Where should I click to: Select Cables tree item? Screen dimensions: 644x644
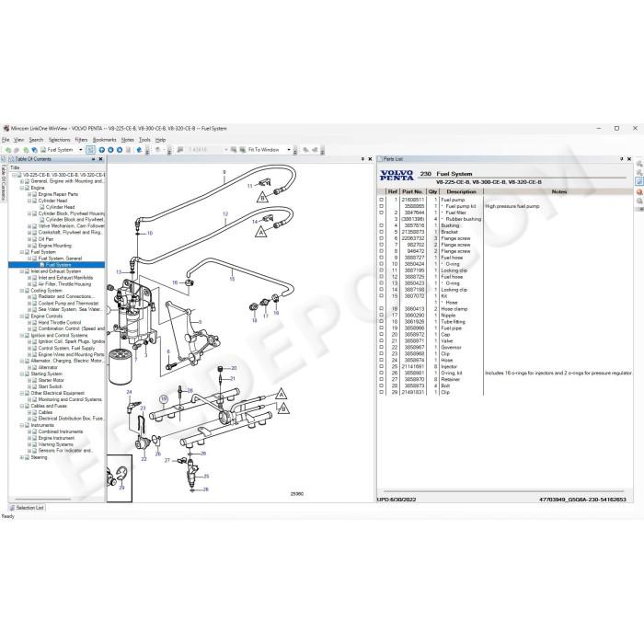pyautogui.click(x=45, y=412)
